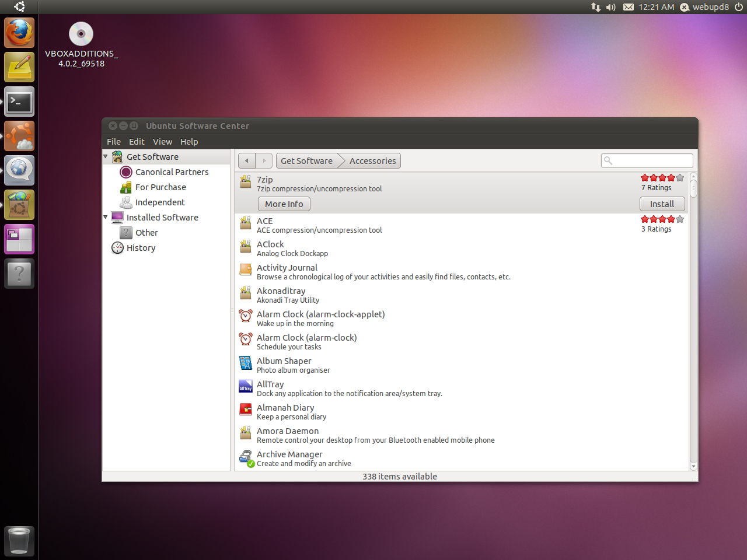Image resolution: width=747 pixels, height=560 pixels.
Task: Click the Ubuntu logo in top panel
Action: coord(19,7)
